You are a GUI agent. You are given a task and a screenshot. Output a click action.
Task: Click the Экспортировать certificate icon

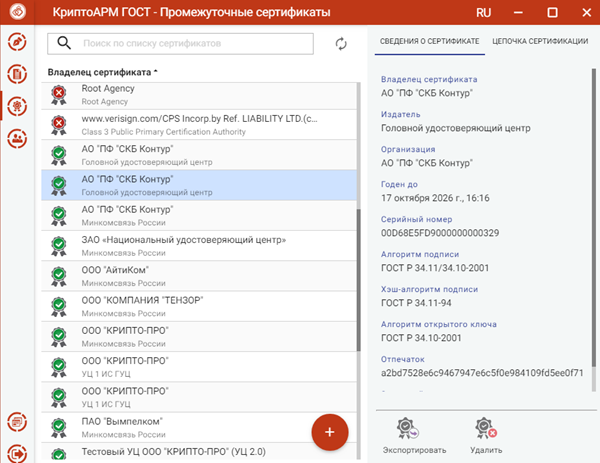pos(408,428)
